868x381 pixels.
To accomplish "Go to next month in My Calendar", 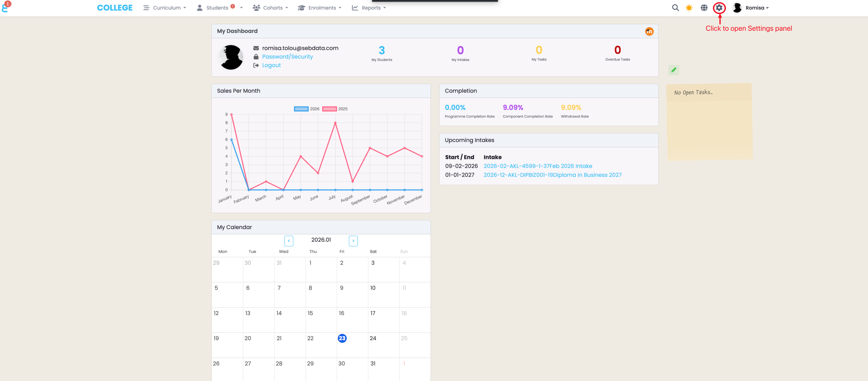I will 353,241.
